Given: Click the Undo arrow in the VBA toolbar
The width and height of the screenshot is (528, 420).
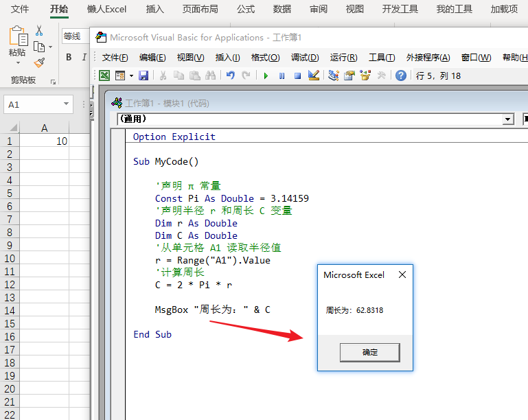Looking at the screenshot, I should (230, 75).
